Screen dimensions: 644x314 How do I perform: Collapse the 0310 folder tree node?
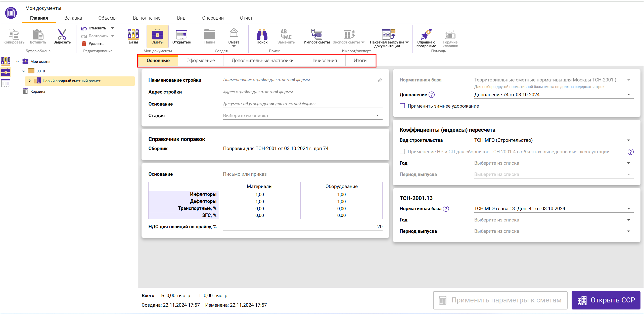coord(24,71)
